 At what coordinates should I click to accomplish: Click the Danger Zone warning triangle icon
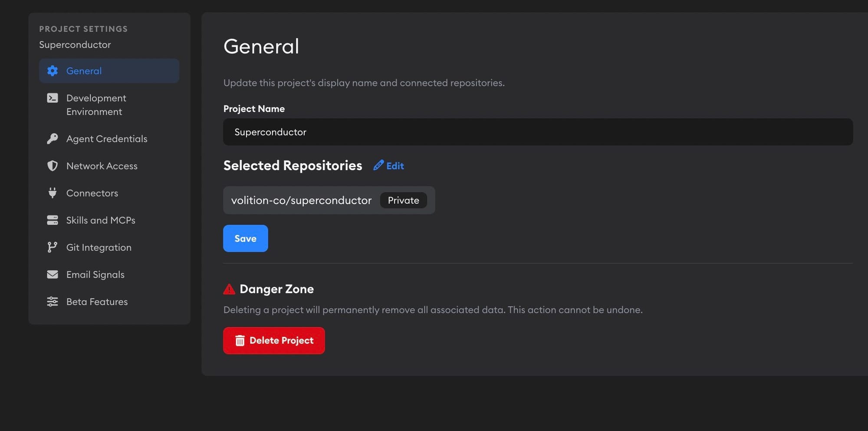(x=229, y=289)
